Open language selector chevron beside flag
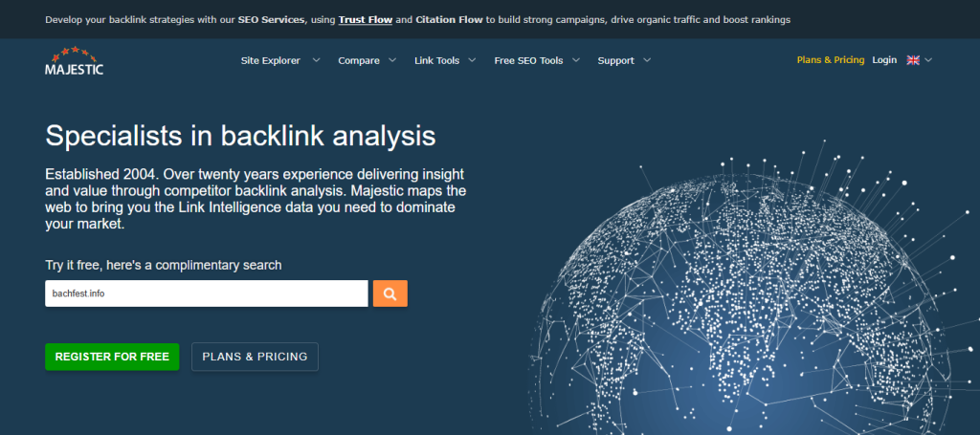980x435 pixels. point(928,60)
